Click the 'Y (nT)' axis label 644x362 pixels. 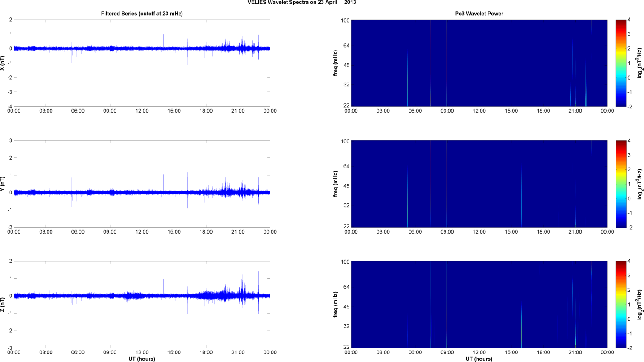pyautogui.click(x=3, y=184)
